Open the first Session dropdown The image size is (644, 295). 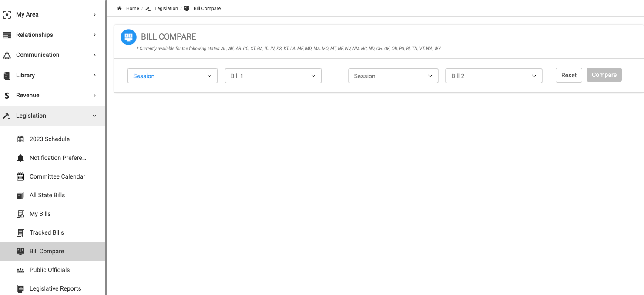pyautogui.click(x=172, y=76)
